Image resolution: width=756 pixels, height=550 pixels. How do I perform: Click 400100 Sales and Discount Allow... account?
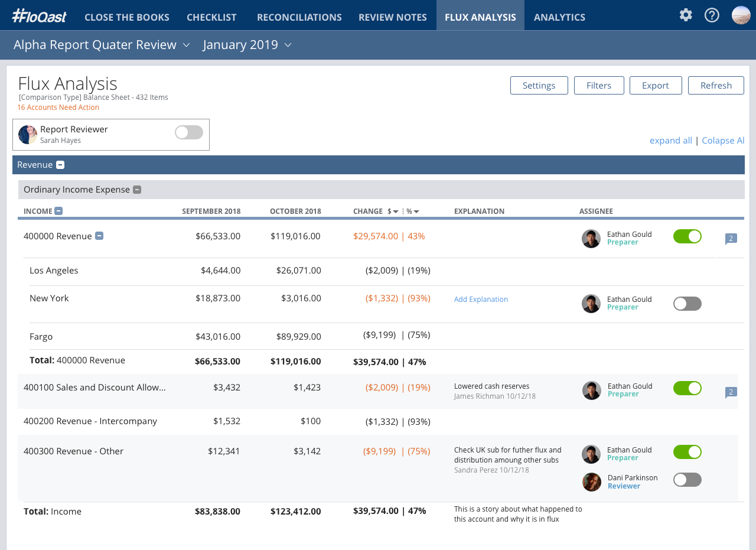94,388
